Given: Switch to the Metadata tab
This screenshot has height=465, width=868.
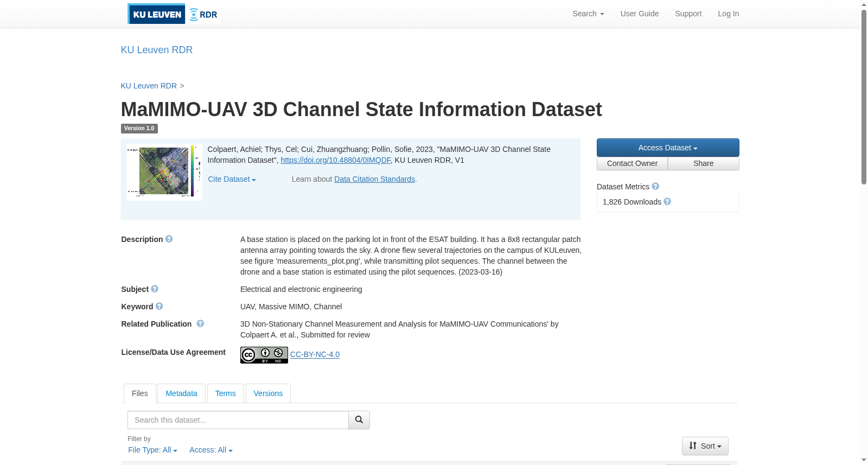Looking at the screenshot, I should (x=181, y=393).
